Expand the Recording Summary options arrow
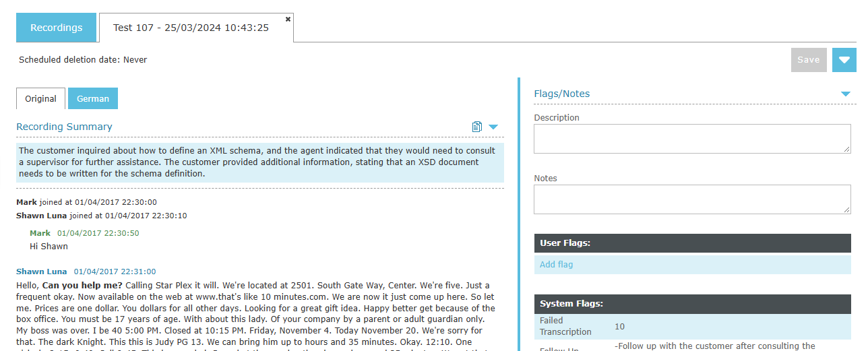Image resolution: width=868 pixels, height=351 pixels. (x=493, y=127)
